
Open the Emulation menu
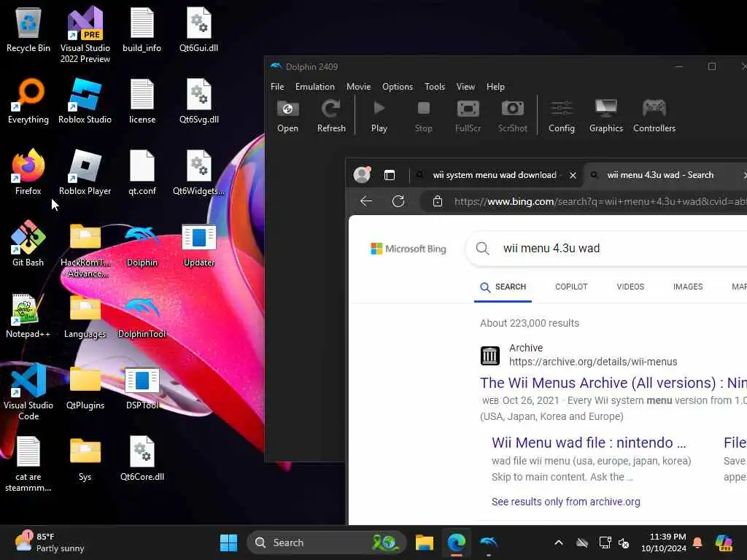tap(315, 87)
